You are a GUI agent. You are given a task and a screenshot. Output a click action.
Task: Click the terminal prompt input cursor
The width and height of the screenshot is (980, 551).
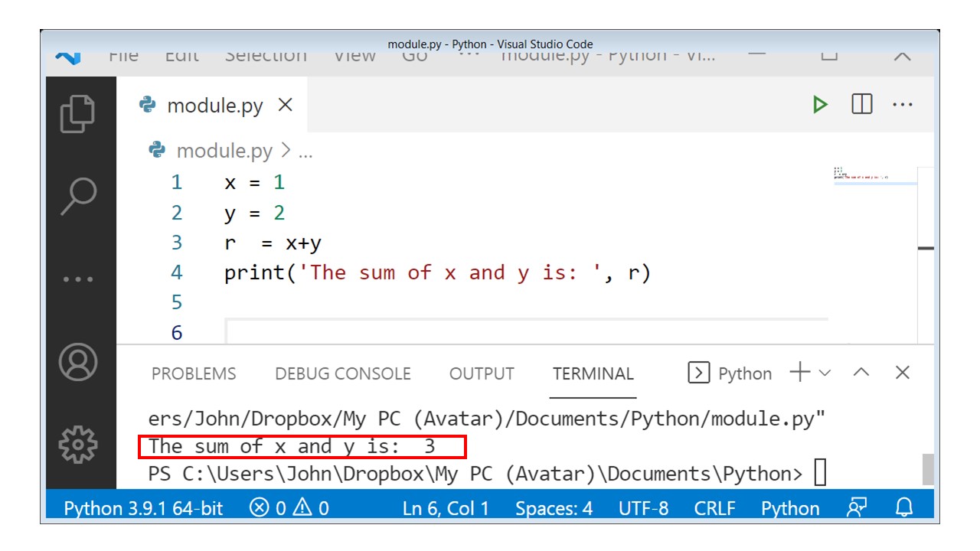[821, 473]
